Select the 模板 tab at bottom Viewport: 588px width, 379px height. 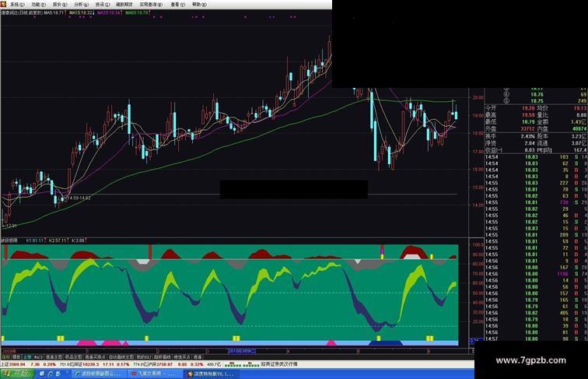click(16, 357)
